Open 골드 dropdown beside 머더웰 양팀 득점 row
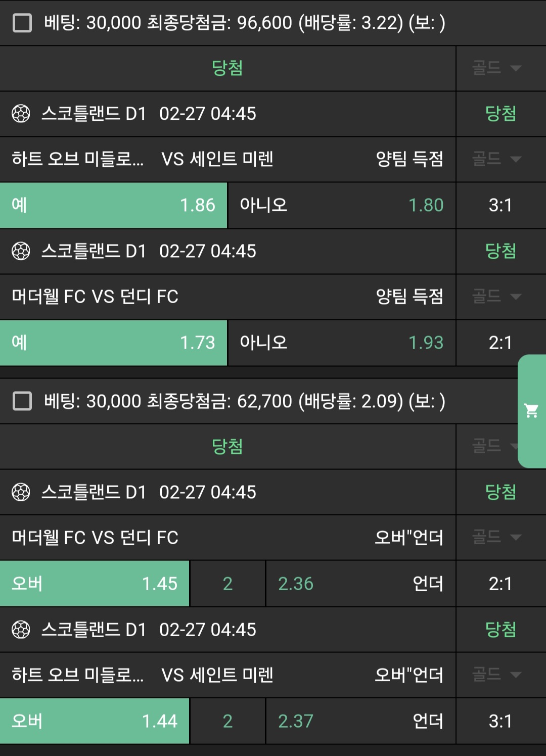 coord(496,296)
